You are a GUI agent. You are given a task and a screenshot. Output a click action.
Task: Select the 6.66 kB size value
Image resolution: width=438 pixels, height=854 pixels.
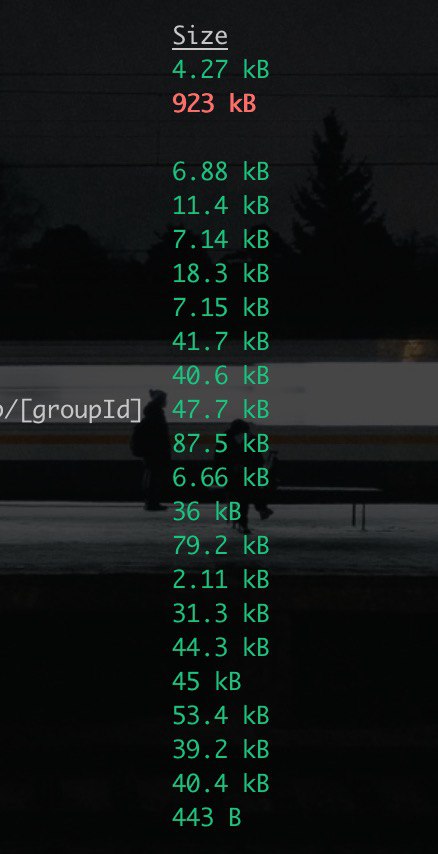coord(221,478)
